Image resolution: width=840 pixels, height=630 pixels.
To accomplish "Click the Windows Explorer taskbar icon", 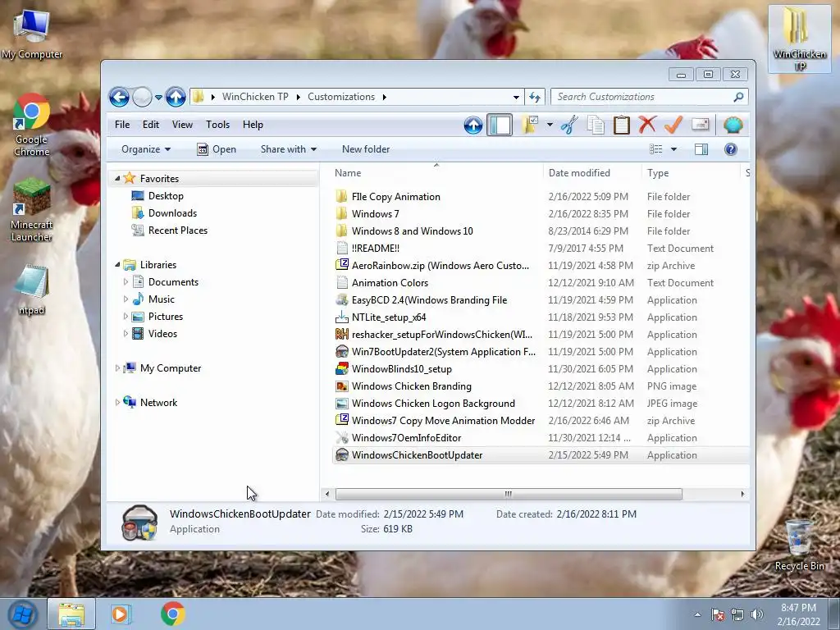I will 71,614.
